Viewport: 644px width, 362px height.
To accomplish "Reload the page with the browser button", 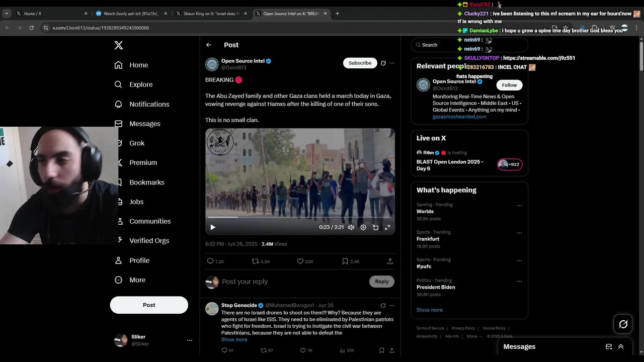I will click(31, 28).
